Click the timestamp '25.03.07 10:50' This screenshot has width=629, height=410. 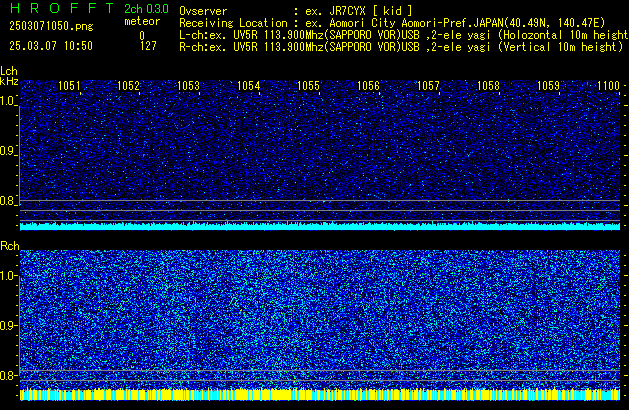(51, 46)
